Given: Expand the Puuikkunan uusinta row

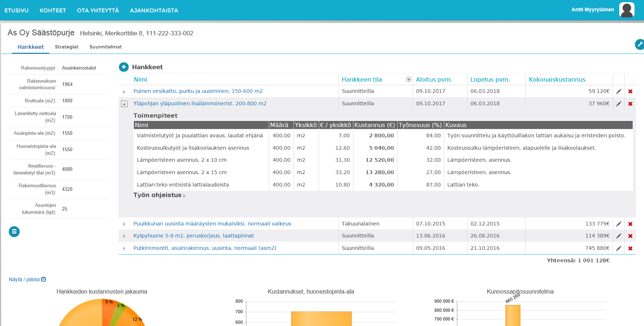Looking at the screenshot, I should pyautogui.click(x=124, y=224).
